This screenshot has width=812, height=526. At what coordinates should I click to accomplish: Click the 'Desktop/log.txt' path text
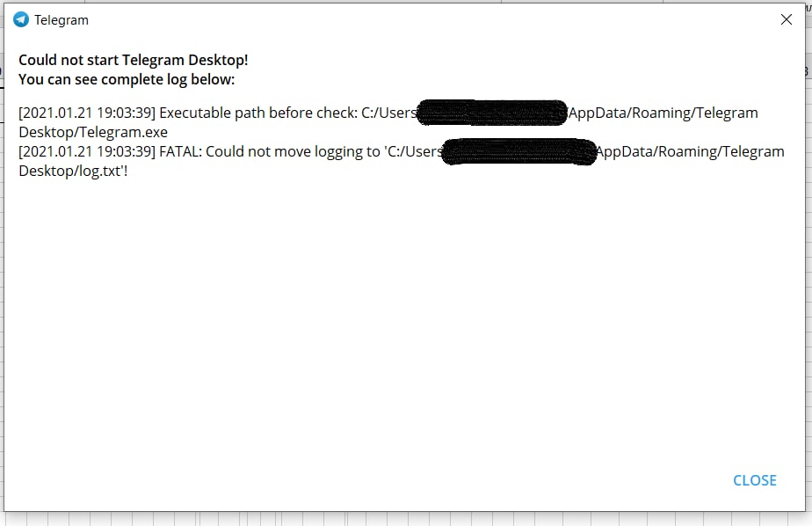click(70, 171)
